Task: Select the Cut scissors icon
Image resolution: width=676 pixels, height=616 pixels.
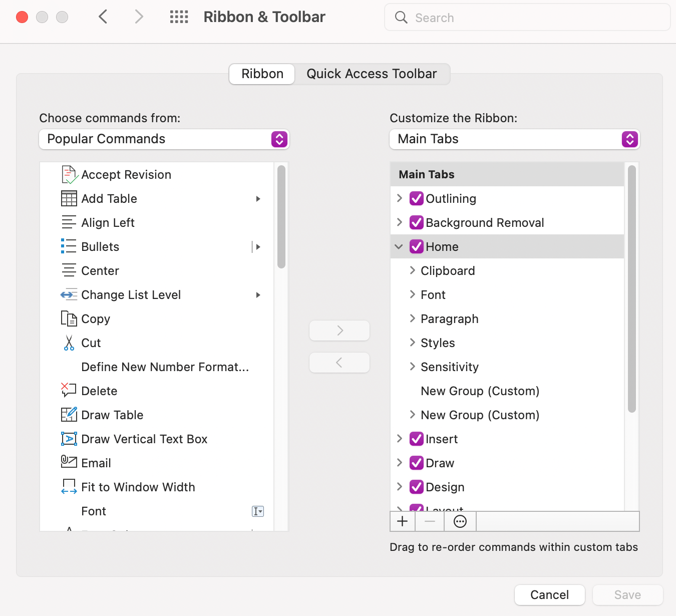Action: (x=69, y=343)
